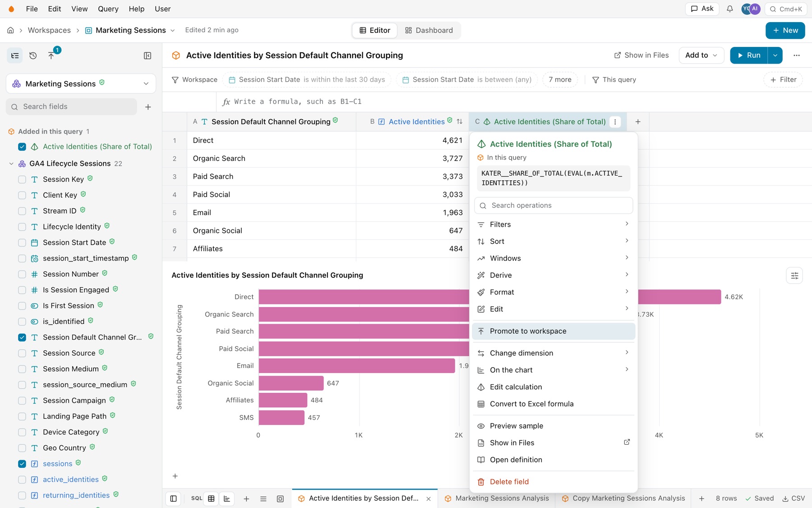Toggle the left panel icon in bottom bar
This screenshot has height=508, width=812.
coord(173,499)
